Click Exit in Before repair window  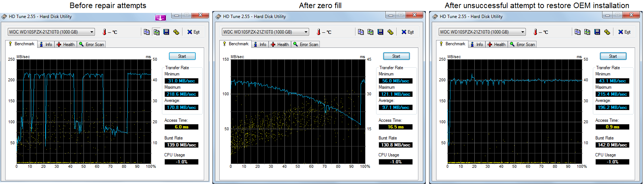coord(193,32)
